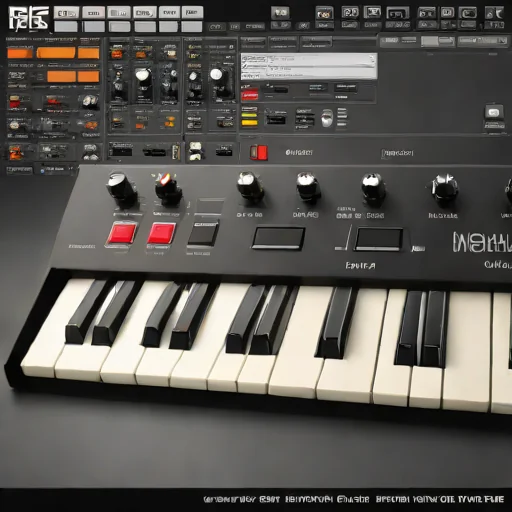Click the right red pad on the keyboard
Image resolution: width=512 pixels, height=512 pixels.
(x=162, y=234)
